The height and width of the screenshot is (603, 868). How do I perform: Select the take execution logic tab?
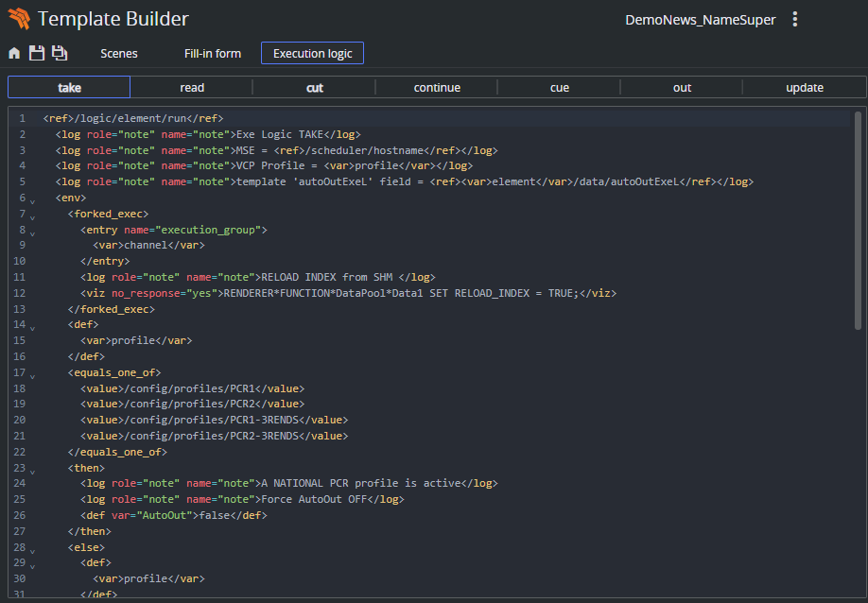point(69,88)
